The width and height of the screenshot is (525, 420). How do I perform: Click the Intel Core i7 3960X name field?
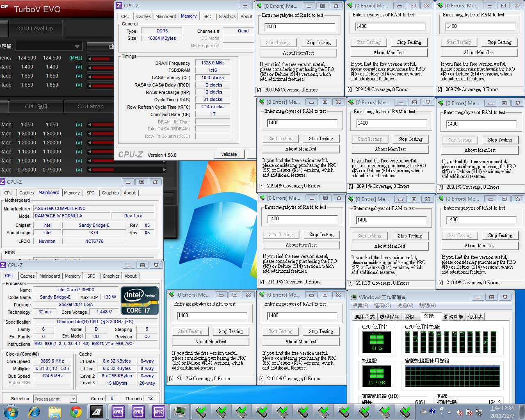pyautogui.click(x=75, y=290)
